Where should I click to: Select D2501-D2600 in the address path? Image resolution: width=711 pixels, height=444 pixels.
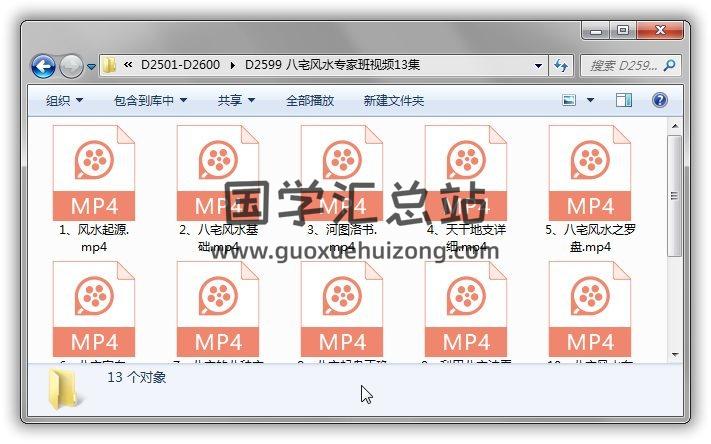[180, 65]
